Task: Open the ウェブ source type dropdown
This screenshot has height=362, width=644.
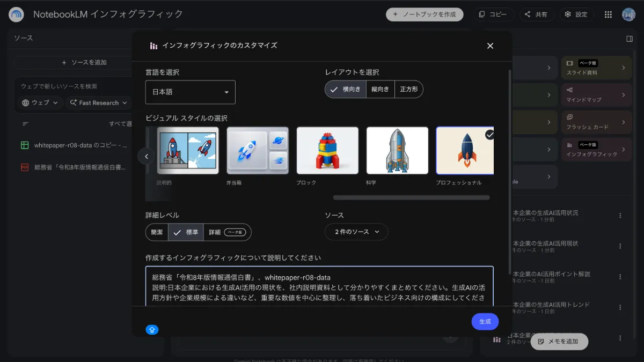Action: [40, 102]
